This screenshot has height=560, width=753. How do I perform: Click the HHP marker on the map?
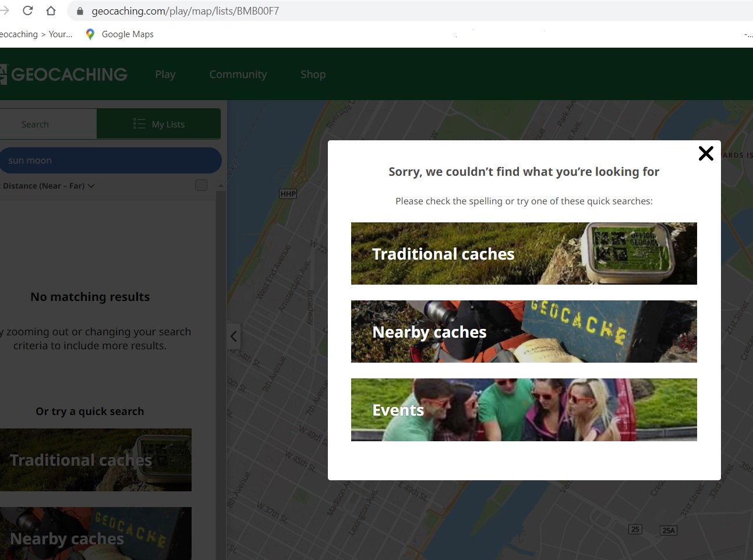click(287, 193)
